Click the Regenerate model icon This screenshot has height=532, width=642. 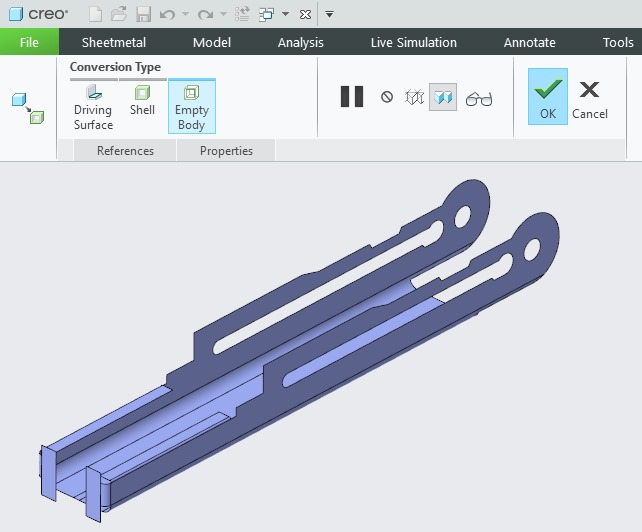pyautogui.click(x=242, y=14)
